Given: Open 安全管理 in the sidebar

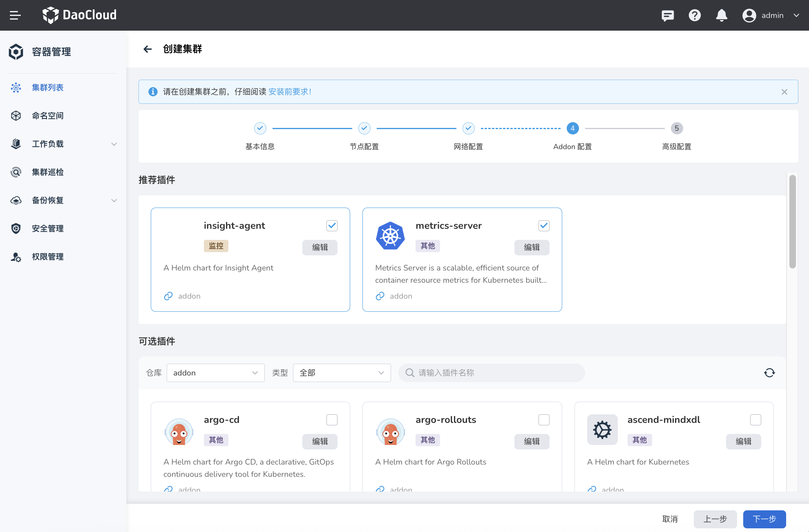Looking at the screenshot, I should pyautogui.click(x=48, y=228).
